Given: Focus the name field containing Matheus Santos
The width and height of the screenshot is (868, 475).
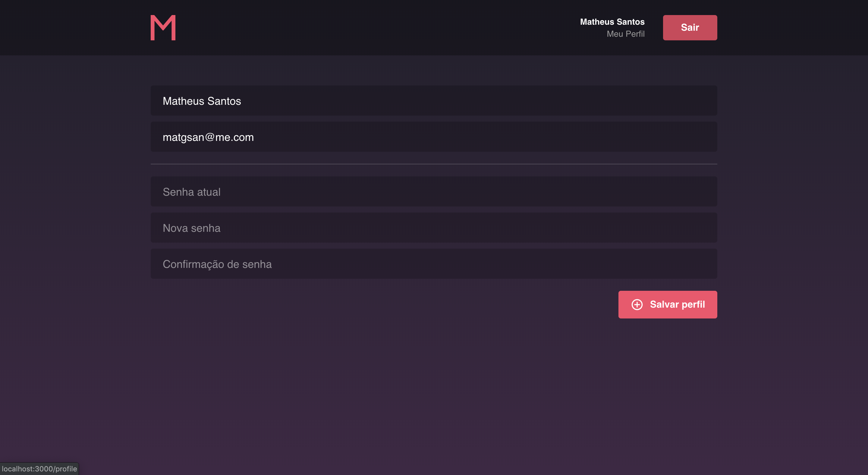Looking at the screenshot, I should pos(433,101).
